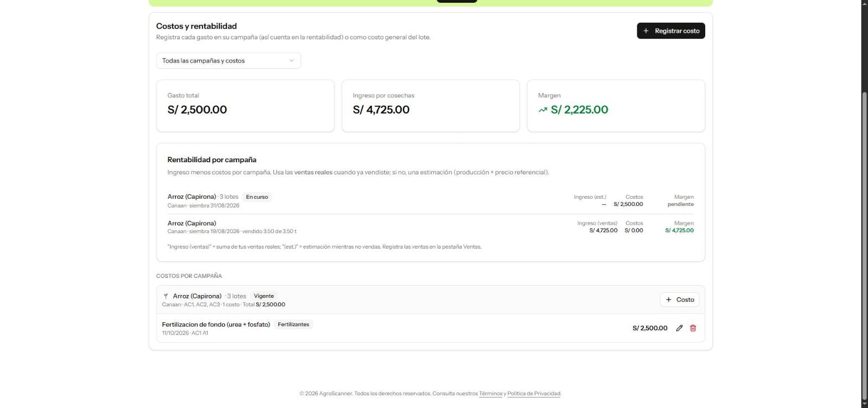The width and height of the screenshot is (868, 408).
Task: Click the date 11/10/2026 · AC1 A1 line
Action: pos(185,333)
